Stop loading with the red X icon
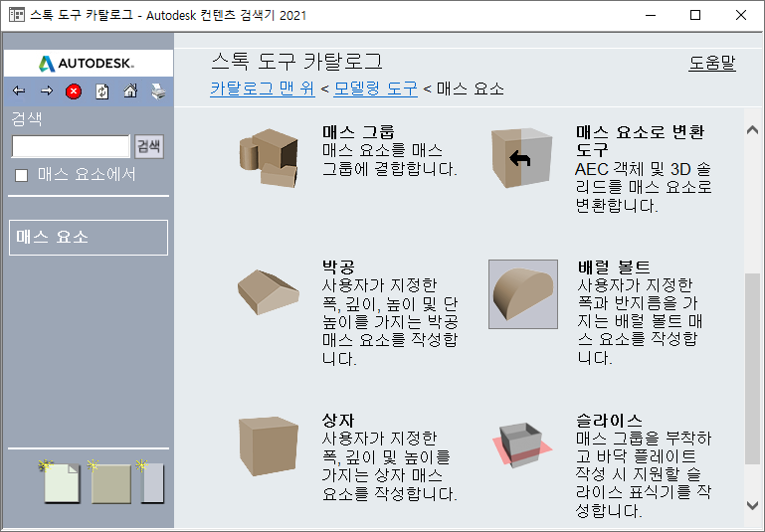The height and width of the screenshot is (532, 765). [x=74, y=91]
